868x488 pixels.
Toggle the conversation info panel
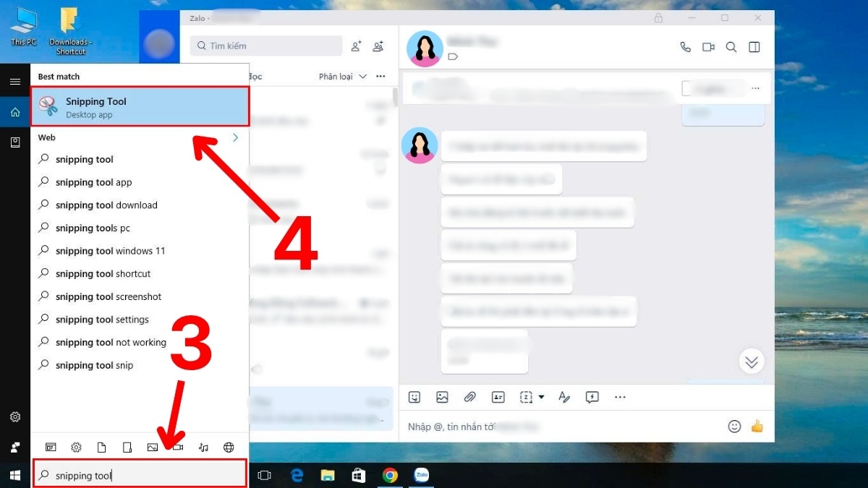[x=754, y=46]
